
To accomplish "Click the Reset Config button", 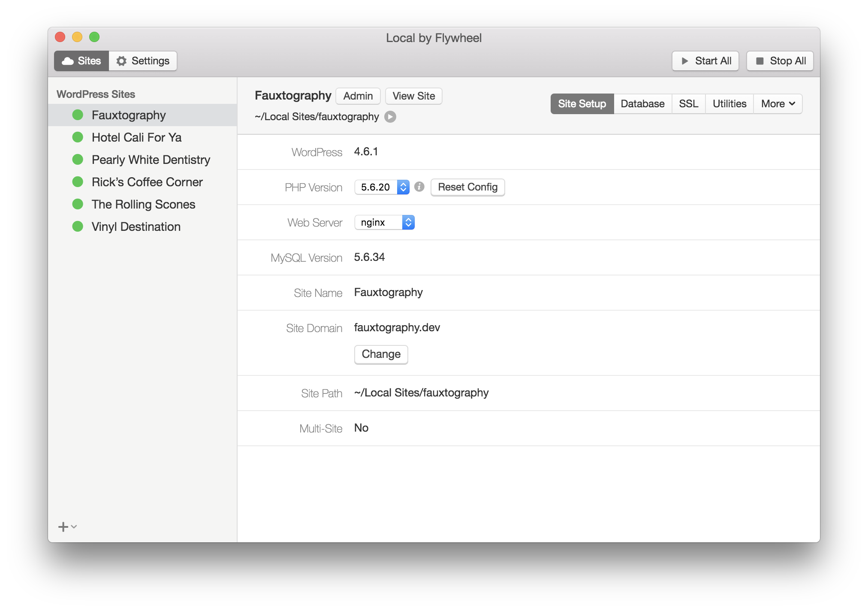I will pos(467,187).
